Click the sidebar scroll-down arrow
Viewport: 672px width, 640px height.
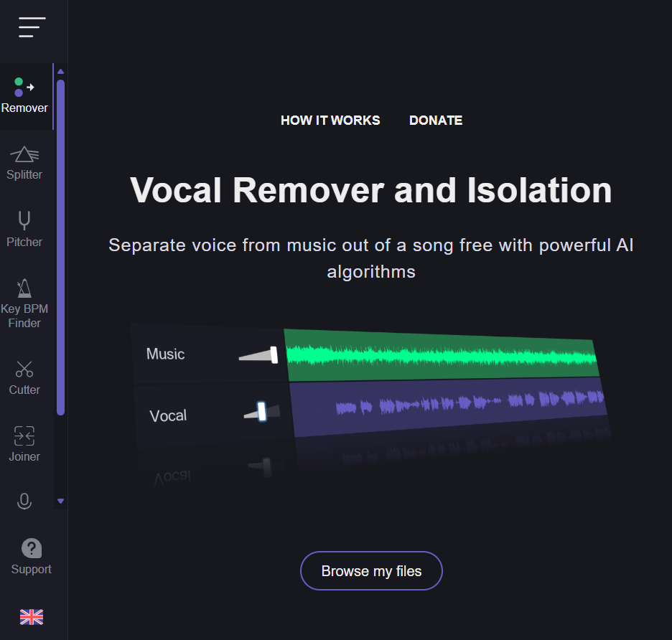click(60, 501)
